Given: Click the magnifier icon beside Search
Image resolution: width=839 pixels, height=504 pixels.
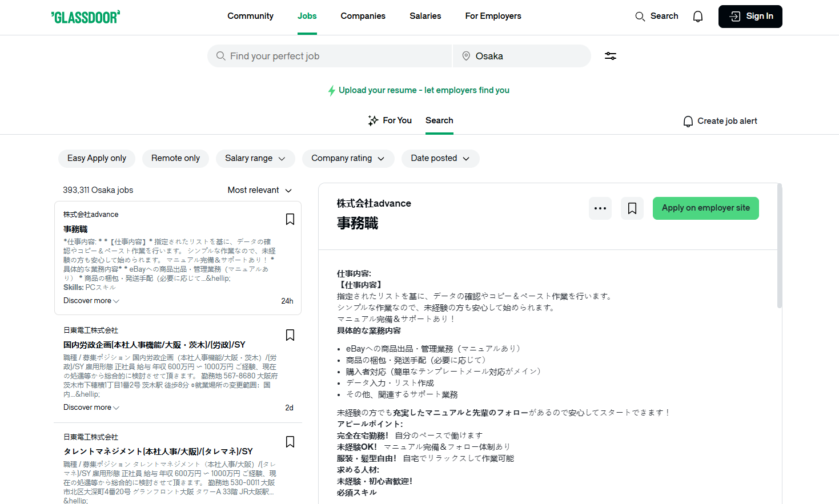Looking at the screenshot, I should tap(640, 17).
